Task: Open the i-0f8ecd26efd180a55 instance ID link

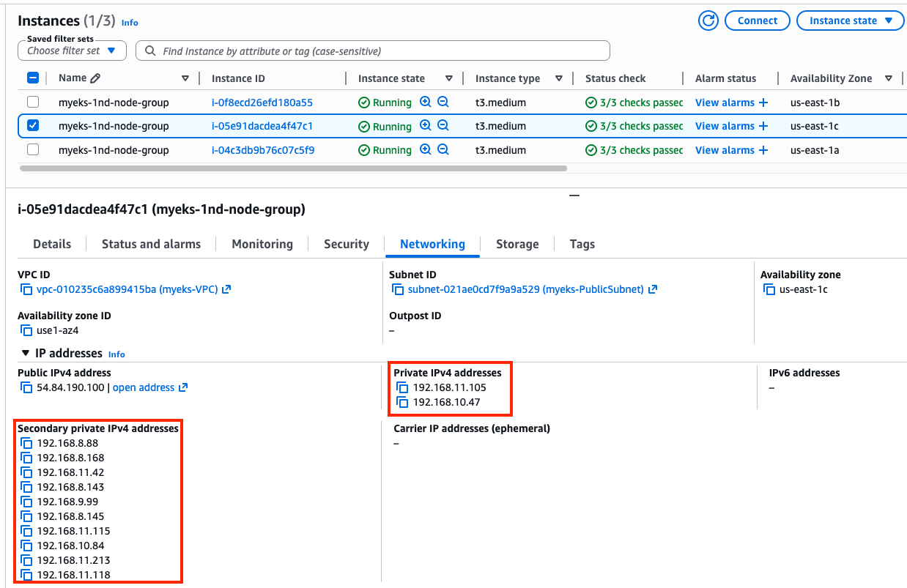Action: tap(262, 103)
